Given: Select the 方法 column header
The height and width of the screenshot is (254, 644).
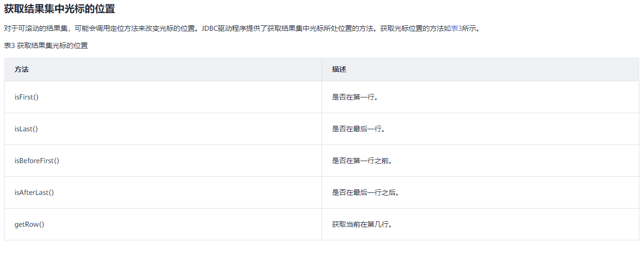Looking at the screenshot, I should [22, 69].
